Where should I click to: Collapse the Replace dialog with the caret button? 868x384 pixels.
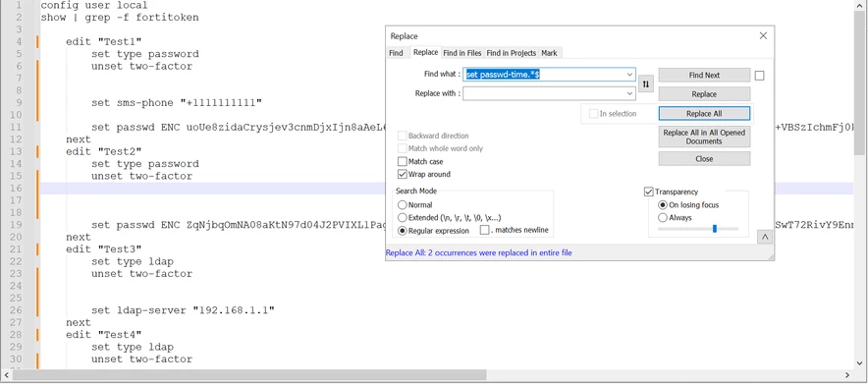tap(765, 237)
